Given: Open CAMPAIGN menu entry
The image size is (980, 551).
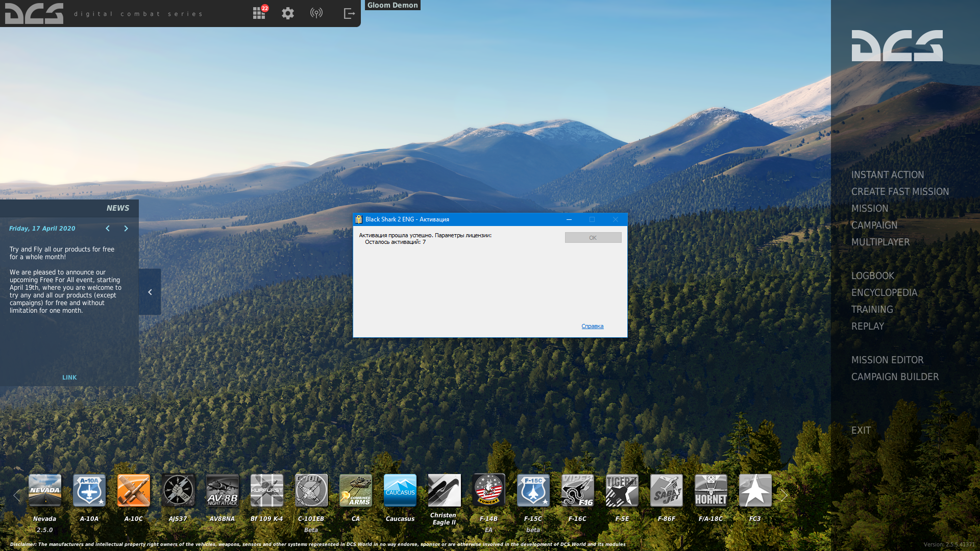Looking at the screenshot, I should point(874,226).
